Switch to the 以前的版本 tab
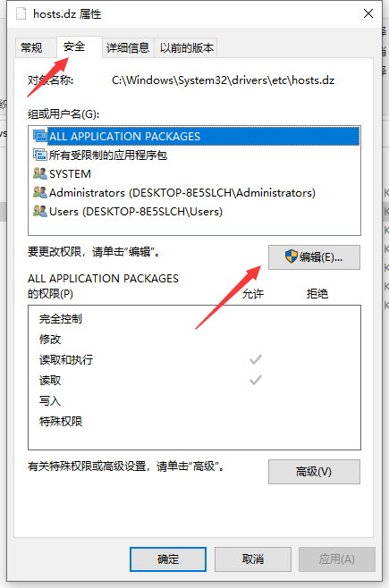Screen dimensions: 389x588 tap(186, 48)
